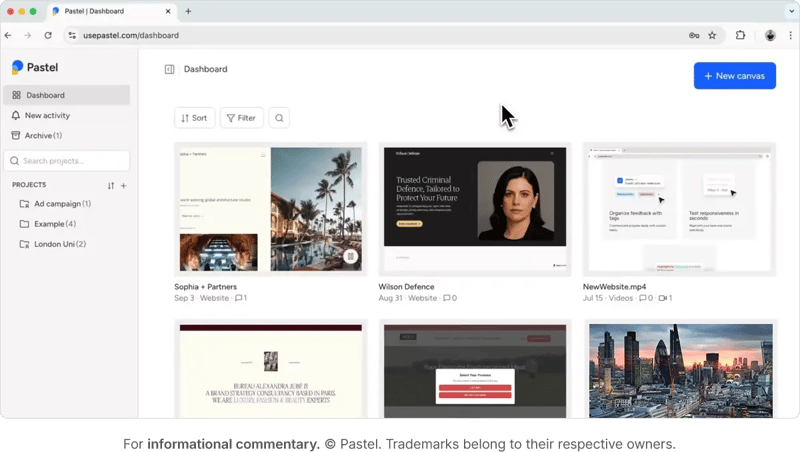Click video count icon under NewWebsite.mp4

click(x=662, y=298)
